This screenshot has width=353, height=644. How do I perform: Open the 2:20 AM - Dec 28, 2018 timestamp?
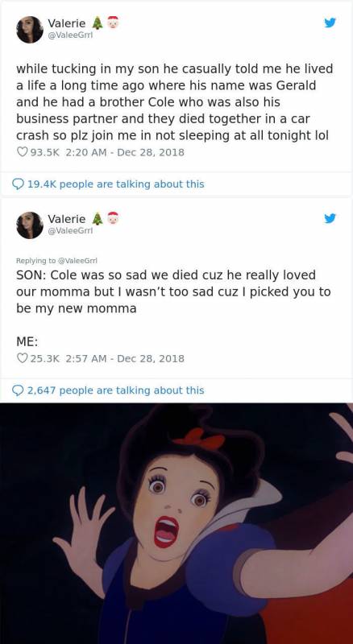pos(125,152)
